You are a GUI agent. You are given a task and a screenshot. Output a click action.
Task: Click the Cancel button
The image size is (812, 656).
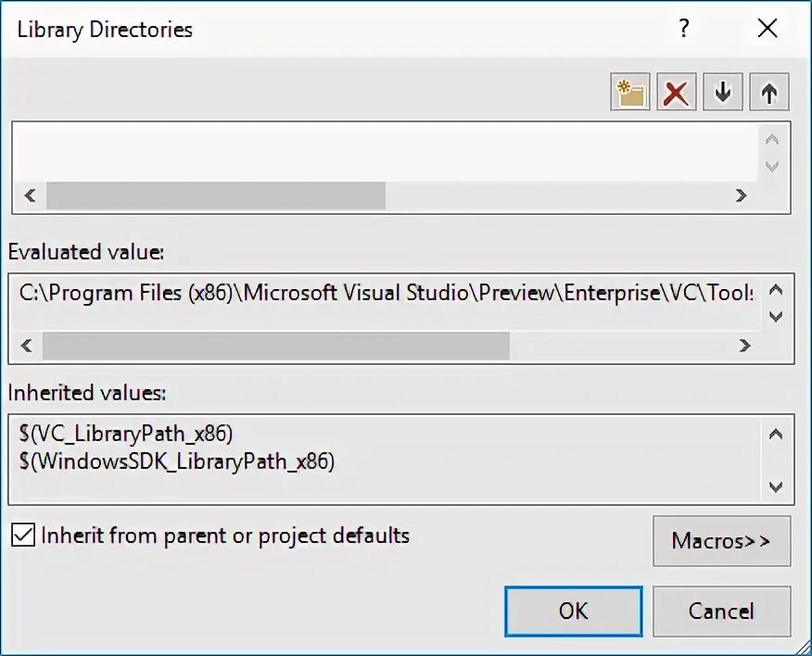(722, 612)
